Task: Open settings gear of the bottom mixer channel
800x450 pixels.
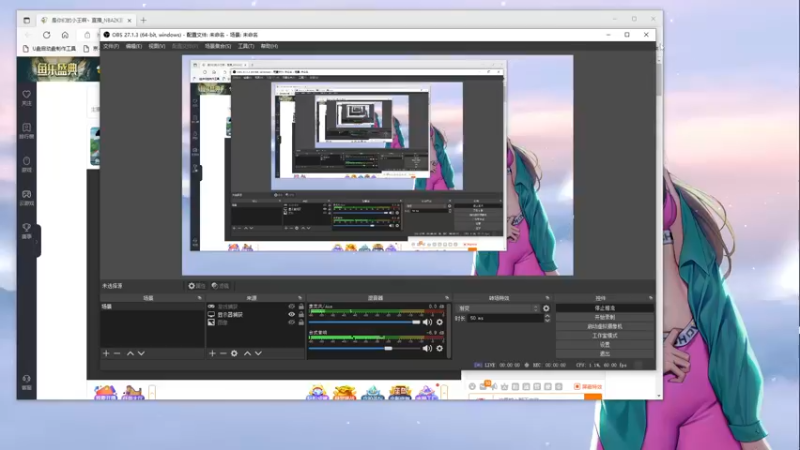Action: [x=439, y=348]
